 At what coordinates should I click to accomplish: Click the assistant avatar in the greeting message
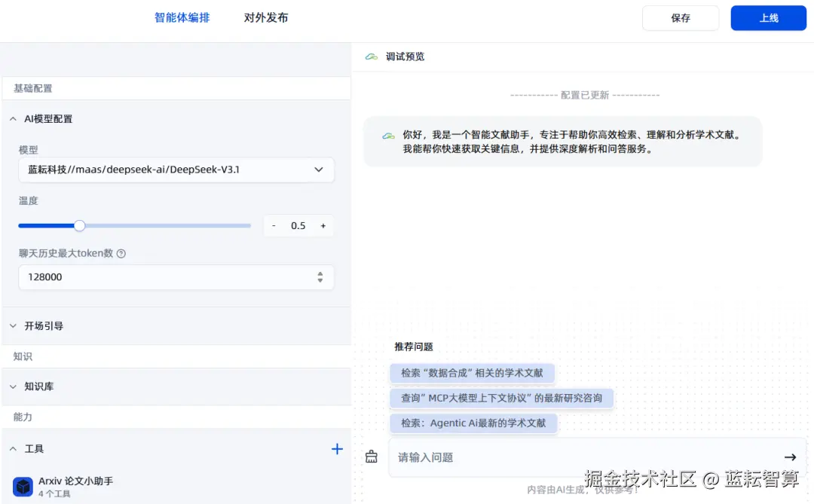coord(388,136)
